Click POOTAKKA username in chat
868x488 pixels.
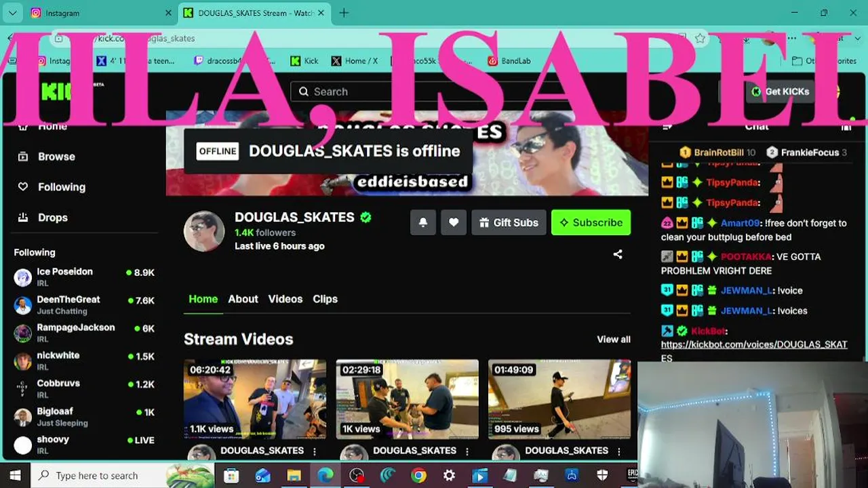[x=745, y=257]
